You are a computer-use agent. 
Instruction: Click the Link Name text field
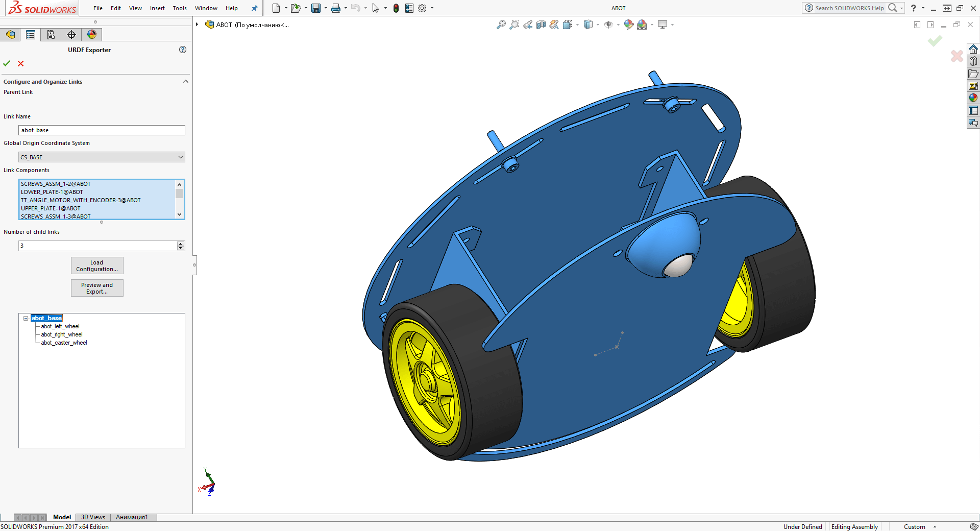click(102, 130)
